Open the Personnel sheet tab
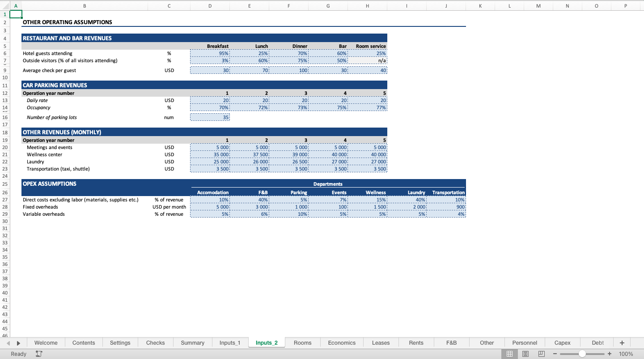Viewport: 644px width, 359px height. [x=525, y=342]
